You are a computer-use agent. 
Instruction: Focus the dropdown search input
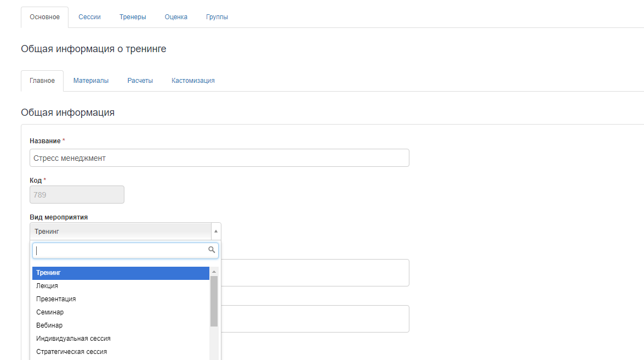click(126, 251)
